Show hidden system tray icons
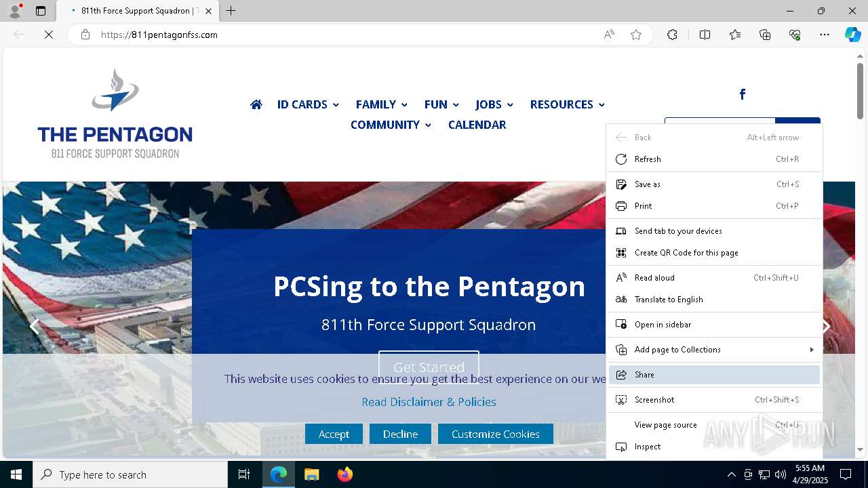This screenshot has height=488, width=868. tap(731, 474)
